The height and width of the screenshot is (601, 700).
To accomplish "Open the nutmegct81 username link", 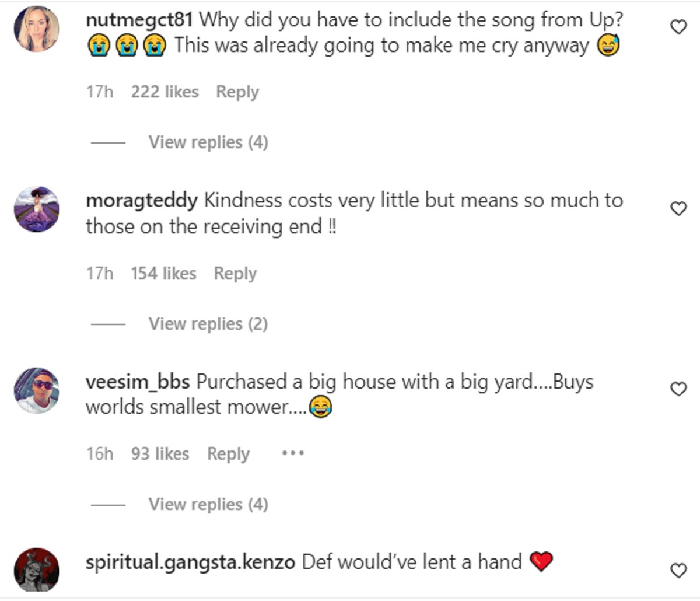I will (x=139, y=19).
